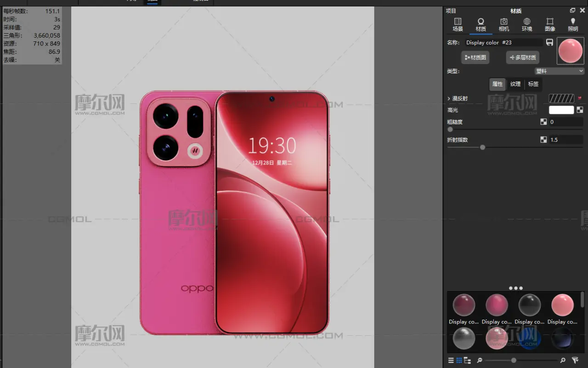Switch material list to tree view
Viewport: 588px width, 368px height.
point(467,360)
